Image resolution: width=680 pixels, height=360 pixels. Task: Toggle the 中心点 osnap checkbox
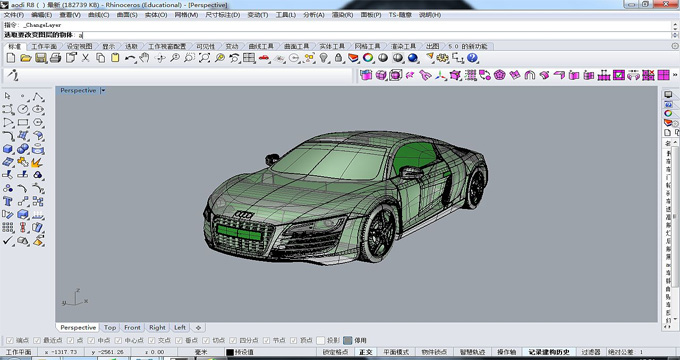(118, 340)
